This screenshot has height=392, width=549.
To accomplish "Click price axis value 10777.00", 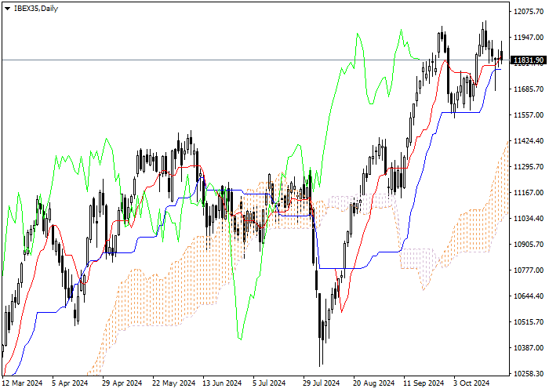I will point(529,270).
